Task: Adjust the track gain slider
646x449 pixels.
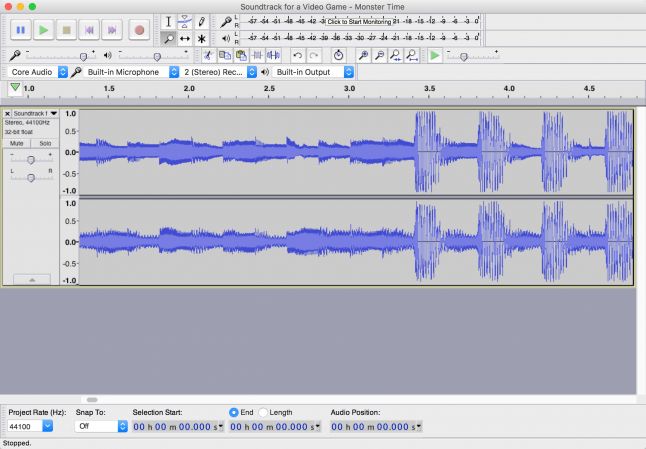Action: point(31,159)
